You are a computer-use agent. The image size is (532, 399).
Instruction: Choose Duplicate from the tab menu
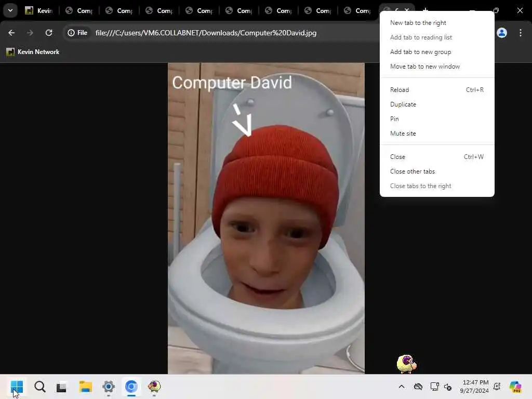click(x=437, y=104)
